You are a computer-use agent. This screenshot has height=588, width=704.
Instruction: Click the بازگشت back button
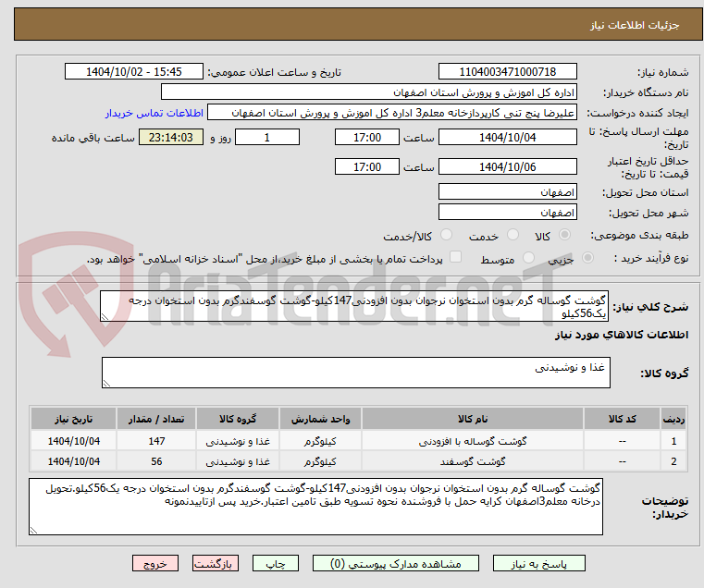[215, 563]
